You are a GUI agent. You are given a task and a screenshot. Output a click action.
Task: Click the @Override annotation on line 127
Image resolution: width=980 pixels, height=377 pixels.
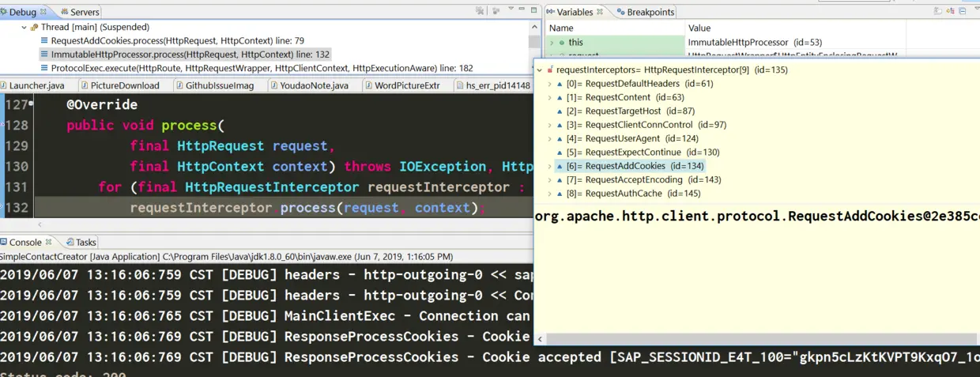pos(102,104)
